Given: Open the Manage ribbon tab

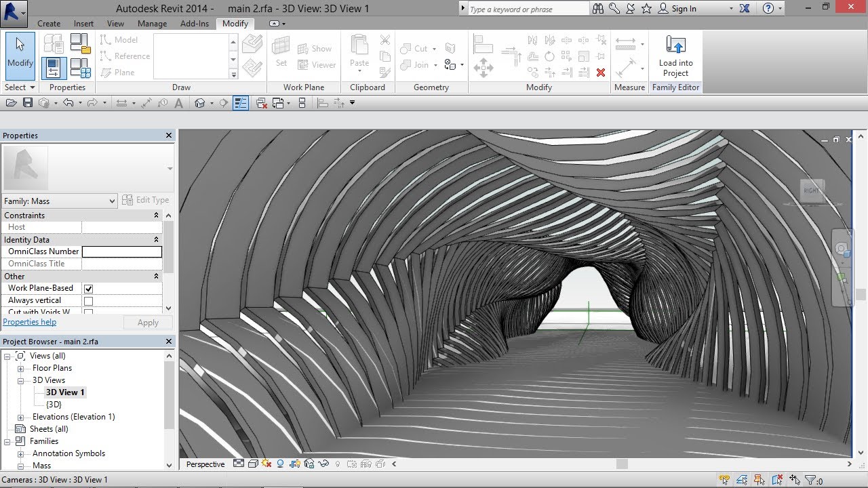Looking at the screenshot, I should 152,24.
